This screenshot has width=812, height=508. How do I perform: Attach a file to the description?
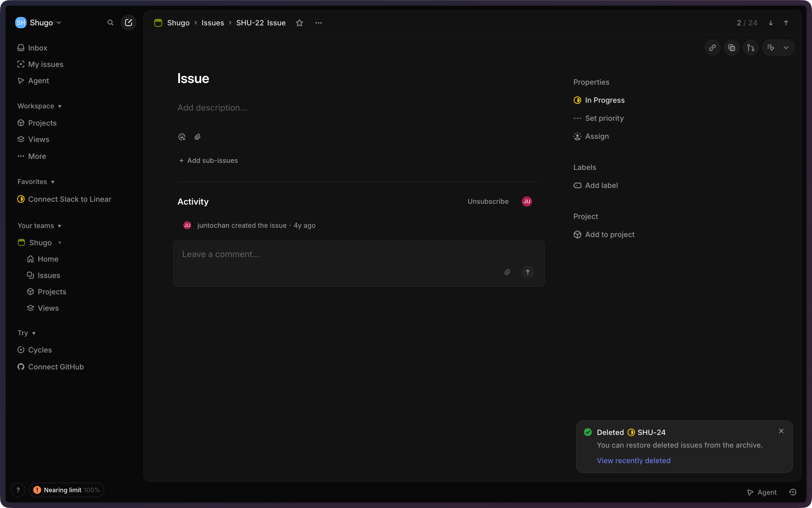[198, 137]
